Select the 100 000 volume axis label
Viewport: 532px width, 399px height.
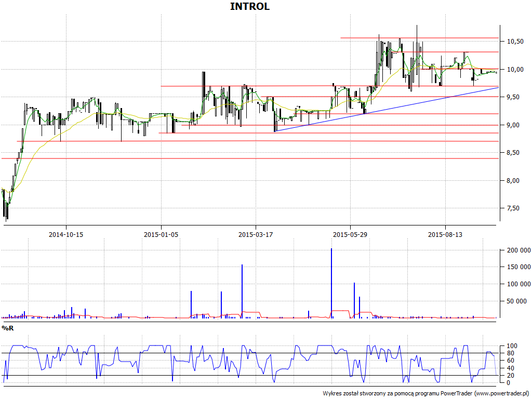coord(519,284)
